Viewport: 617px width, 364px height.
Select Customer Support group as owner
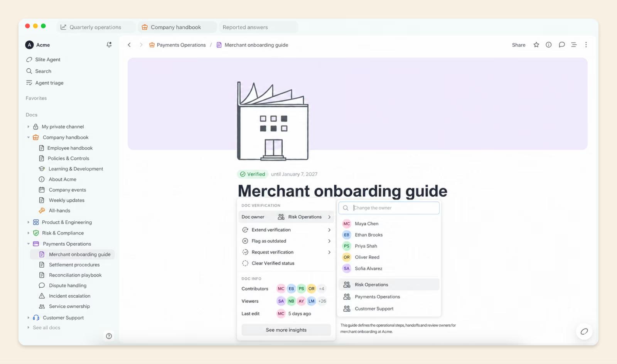click(389, 308)
